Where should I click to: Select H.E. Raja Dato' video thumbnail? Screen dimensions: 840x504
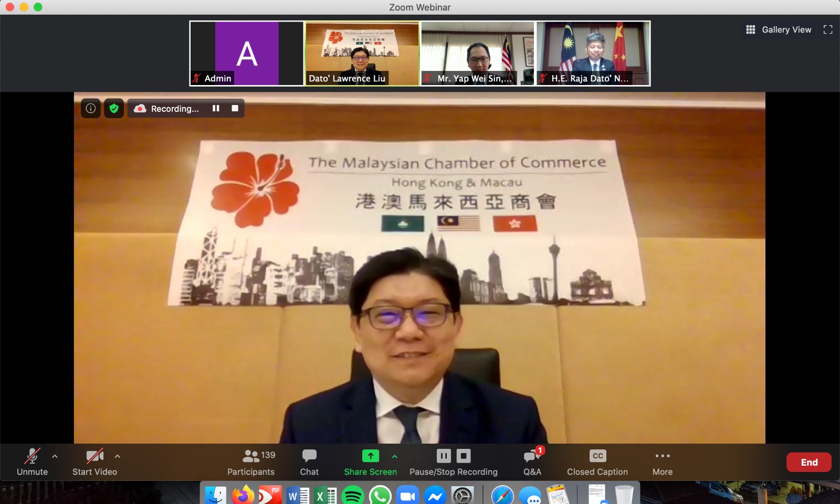(593, 54)
